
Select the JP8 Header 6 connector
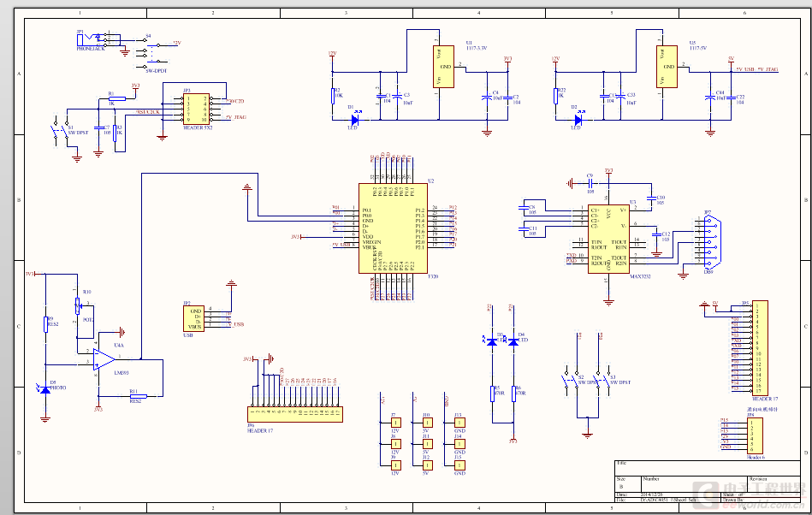pos(755,435)
